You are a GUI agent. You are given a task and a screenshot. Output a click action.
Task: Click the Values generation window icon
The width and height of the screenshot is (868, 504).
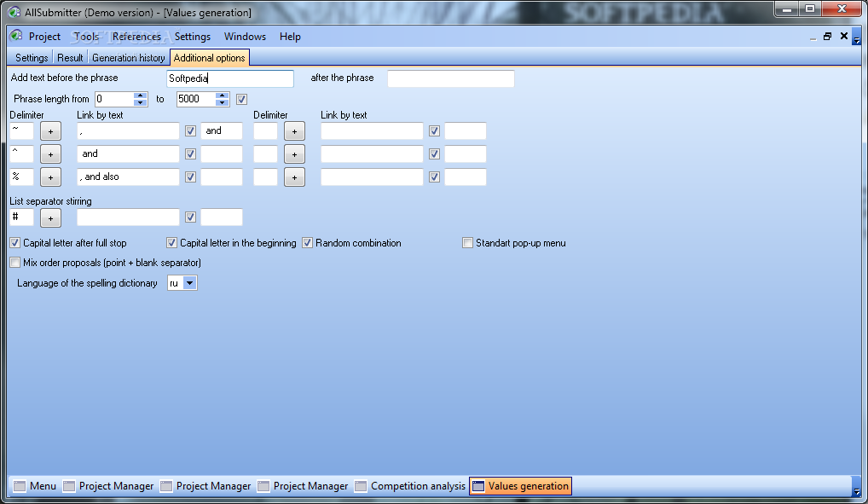[478, 486]
